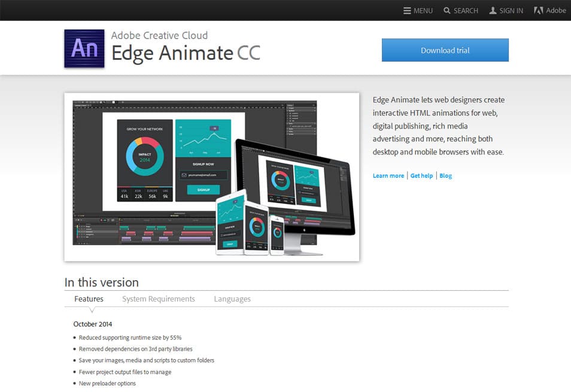Open the Learn more link
Screen dimensions: 571x392
pos(388,175)
